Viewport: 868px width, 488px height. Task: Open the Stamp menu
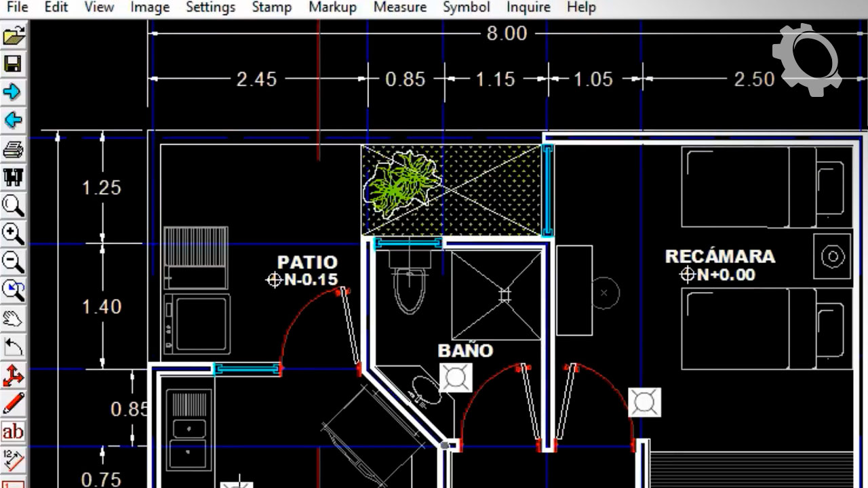click(271, 7)
